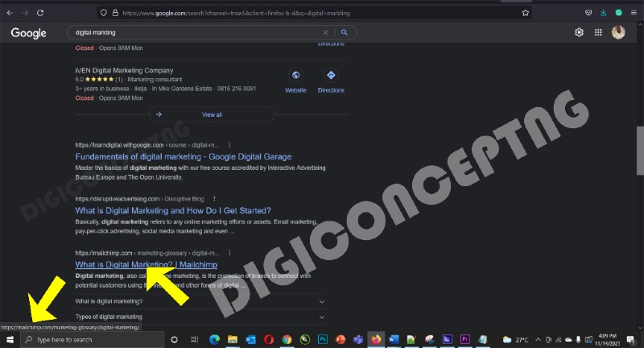Click the Firefox address bar URL
The image size is (644, 348).
pos(236,13)
